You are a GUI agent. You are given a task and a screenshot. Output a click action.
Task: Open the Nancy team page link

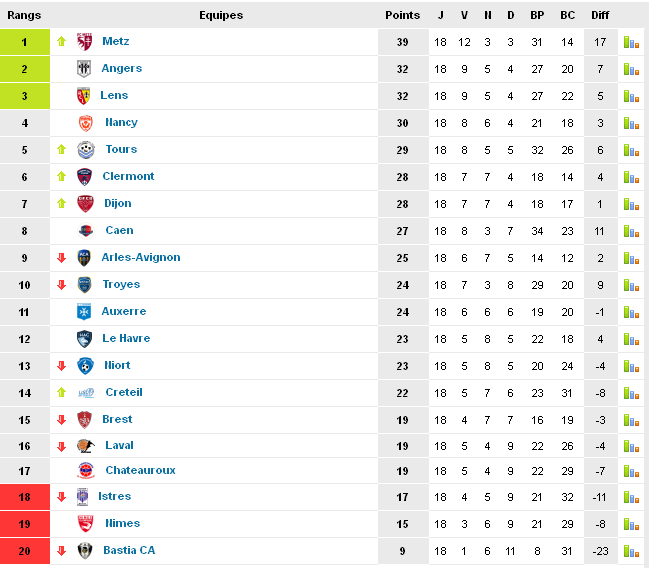121,123
